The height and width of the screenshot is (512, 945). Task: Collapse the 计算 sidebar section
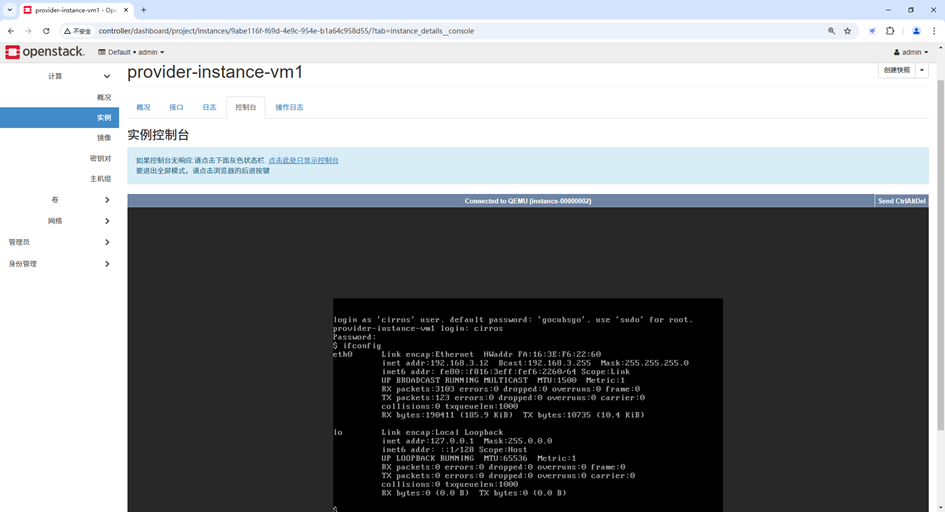107,76
